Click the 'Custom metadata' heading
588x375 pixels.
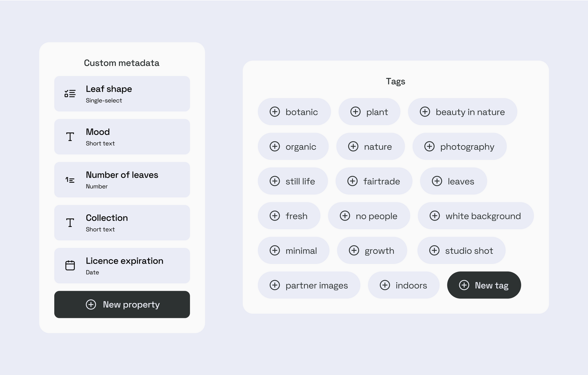coord(122,63)
